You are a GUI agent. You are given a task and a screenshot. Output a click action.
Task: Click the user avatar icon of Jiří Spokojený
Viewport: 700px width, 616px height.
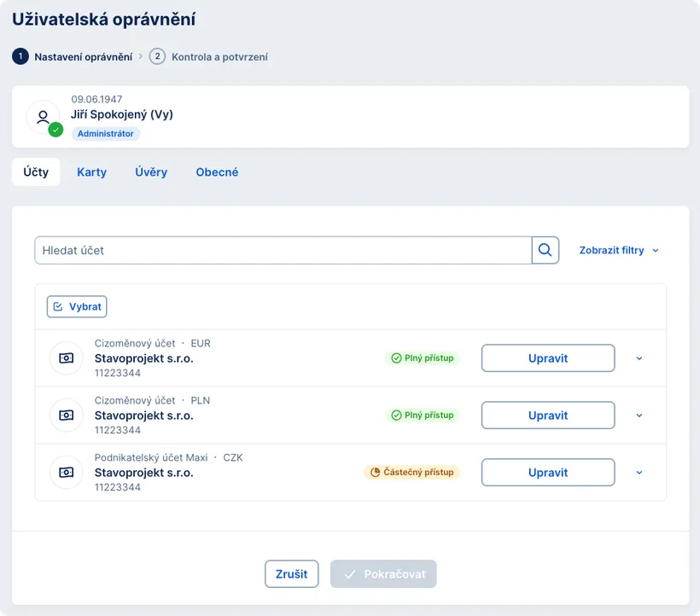coord(43,117)
